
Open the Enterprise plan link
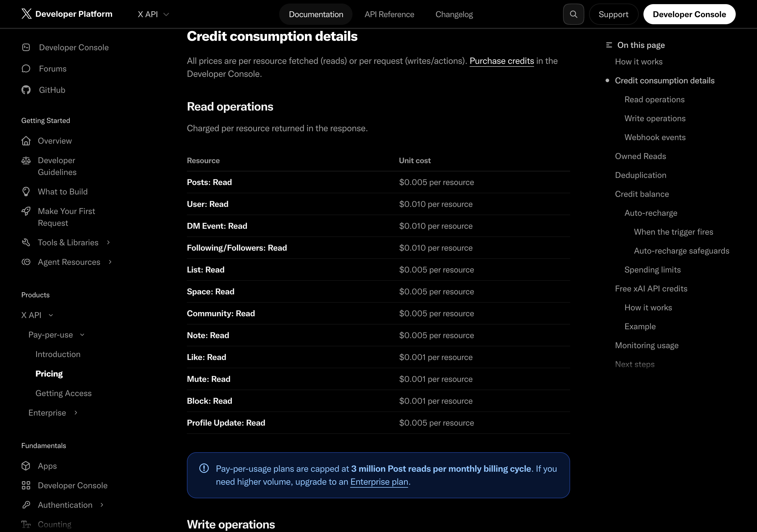point(379,482)
